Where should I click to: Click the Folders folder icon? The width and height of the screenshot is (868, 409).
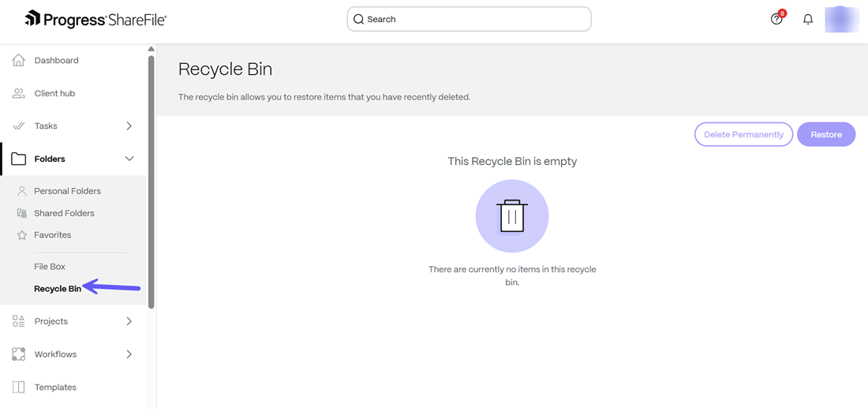coord(19,159)
